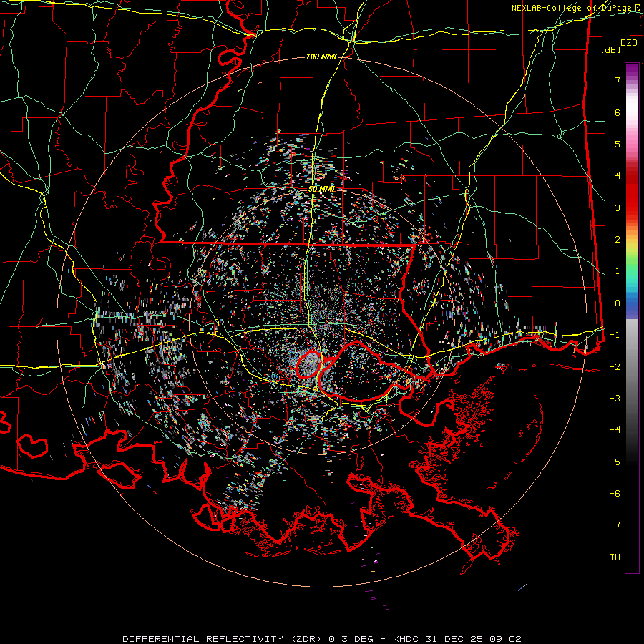Click the 100 NMI range ring label
644x644 pixels.
(x=321, y=57)
